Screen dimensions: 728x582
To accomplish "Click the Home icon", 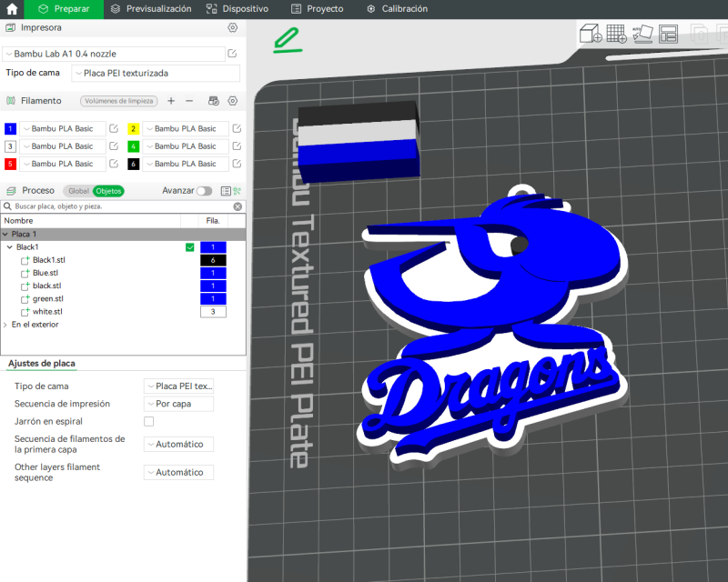I will pos(12,9).
